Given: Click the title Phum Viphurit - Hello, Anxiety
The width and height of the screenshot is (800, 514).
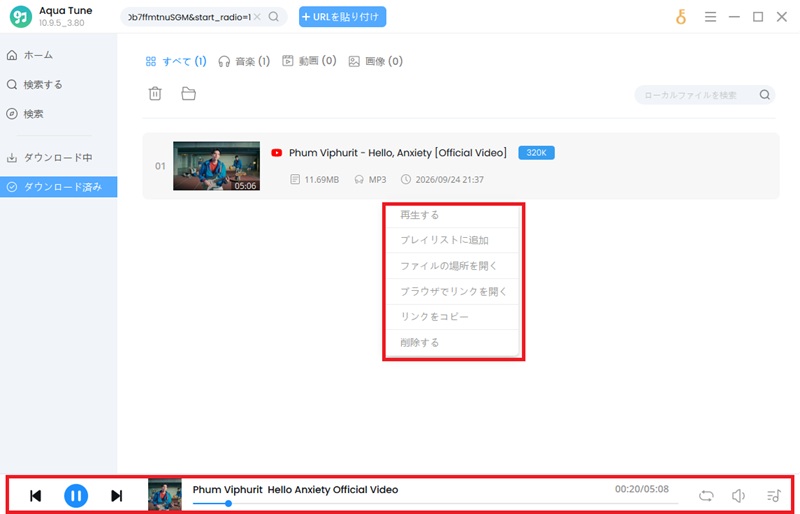Looking at the screenshot, I should coord(398,153).
